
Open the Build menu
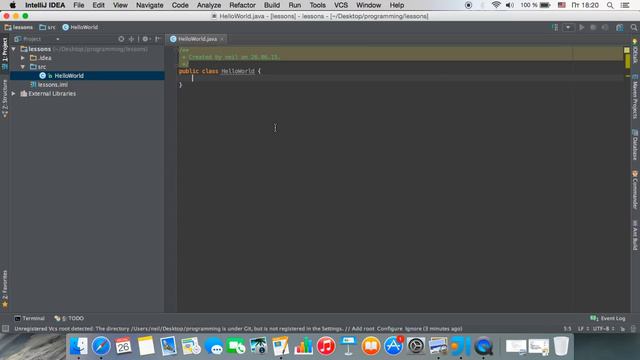[272, 5]
